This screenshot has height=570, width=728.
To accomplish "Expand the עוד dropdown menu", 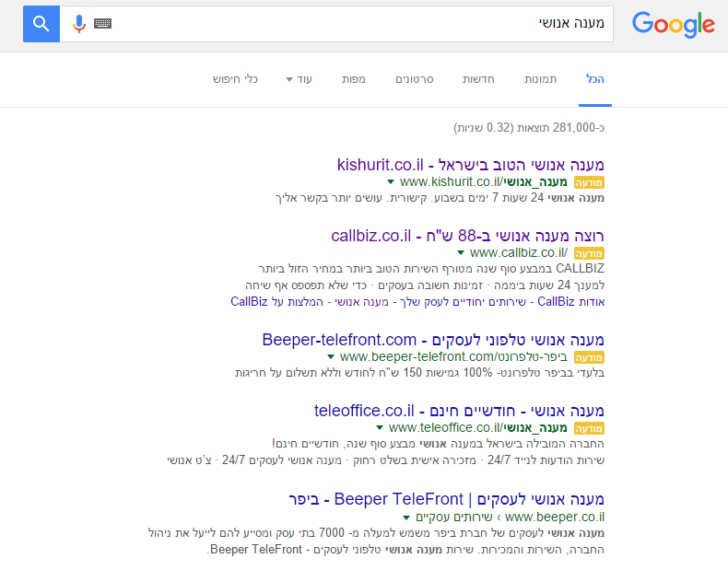I will click(x=299, y=79).
